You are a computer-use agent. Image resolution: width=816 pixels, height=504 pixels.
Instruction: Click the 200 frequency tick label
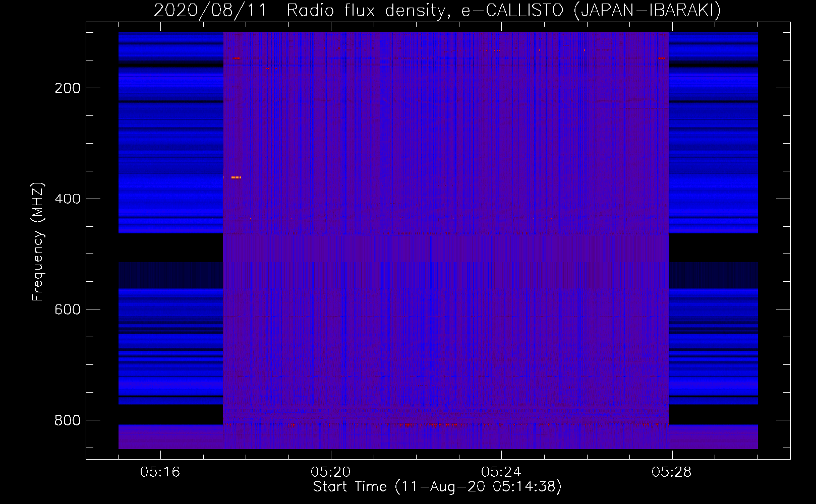68,88
